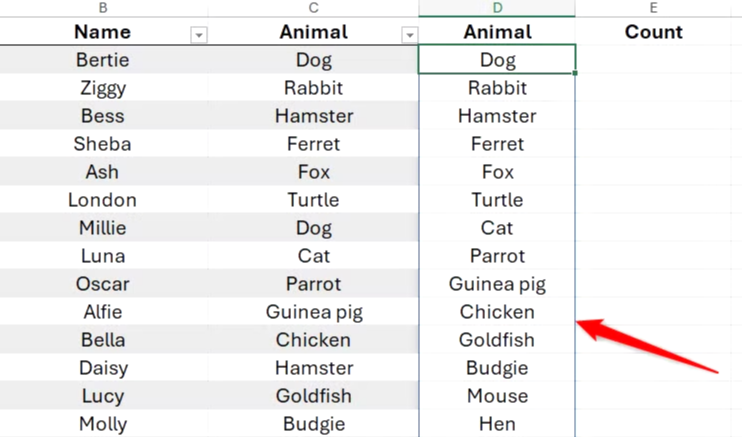Viewport: 742px width, 437px height.
Task: Select the Count header cell
Action: click(653, 32)
